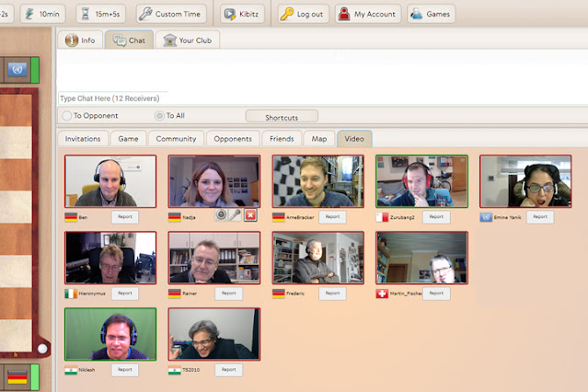Viewport: 588px width, 392px height.
Task: Select the 15m+5s hourglass time control
Action: pos(101,14)
